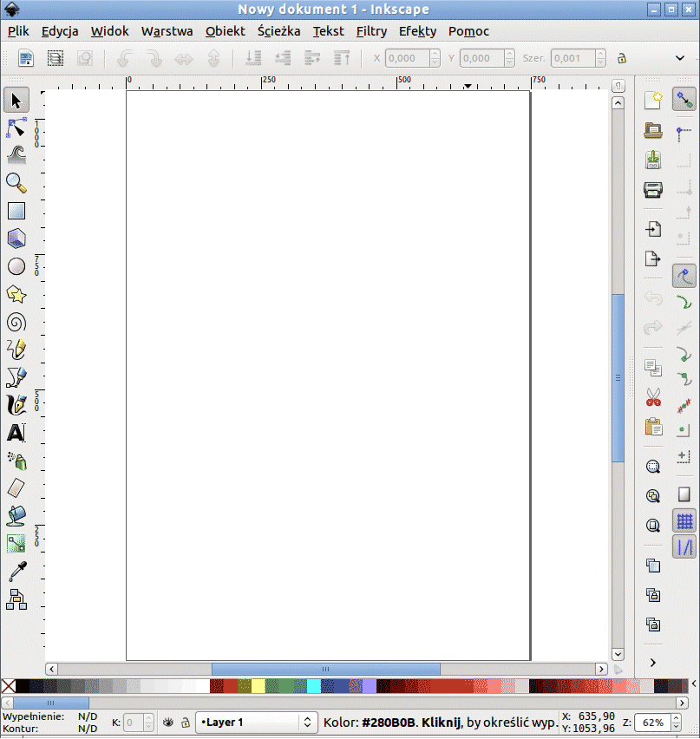Open the Layer 1 dropdown
The width and height of the screenshot is (700, 739).
click(258, 722)
